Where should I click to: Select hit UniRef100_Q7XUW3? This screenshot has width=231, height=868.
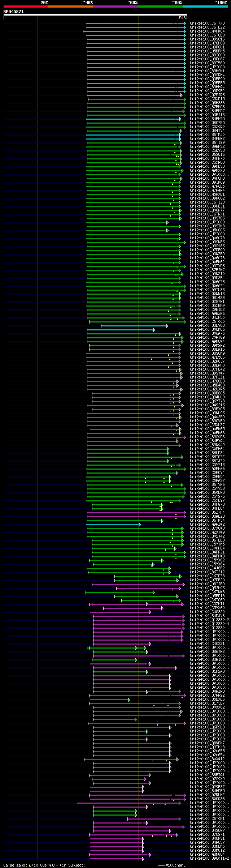207,528
